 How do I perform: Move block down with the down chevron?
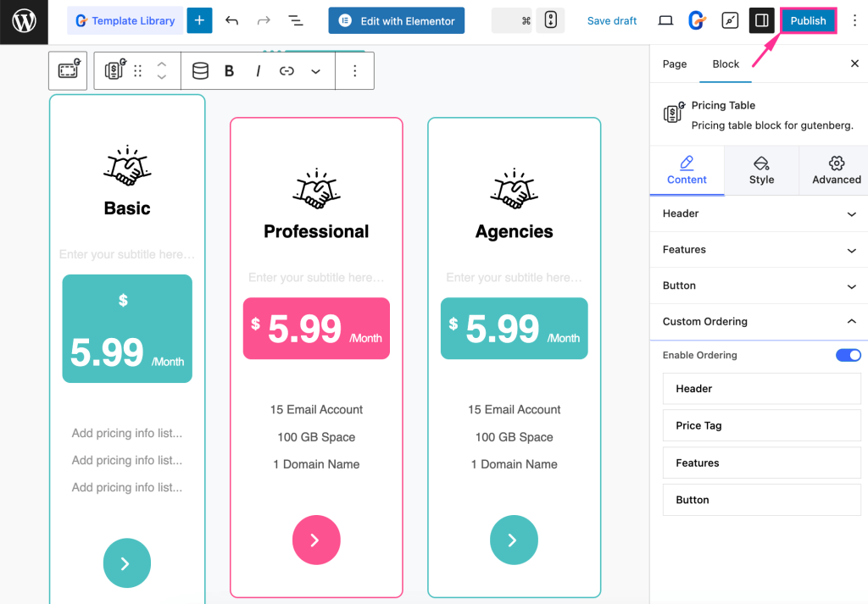pyautogui.click(x=162, y=77)
